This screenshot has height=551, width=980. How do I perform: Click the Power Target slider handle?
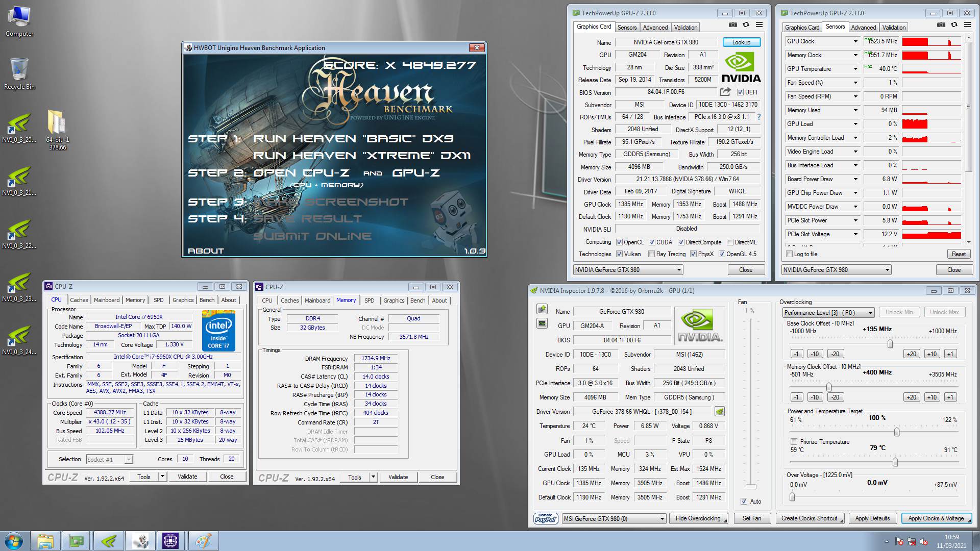(x=897, y=432)
